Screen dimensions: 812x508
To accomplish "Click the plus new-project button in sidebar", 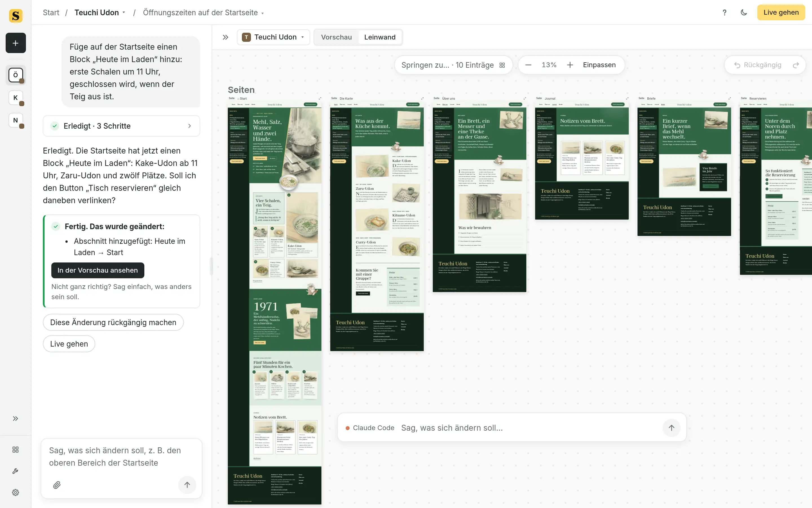I will (x=16, y=43).
